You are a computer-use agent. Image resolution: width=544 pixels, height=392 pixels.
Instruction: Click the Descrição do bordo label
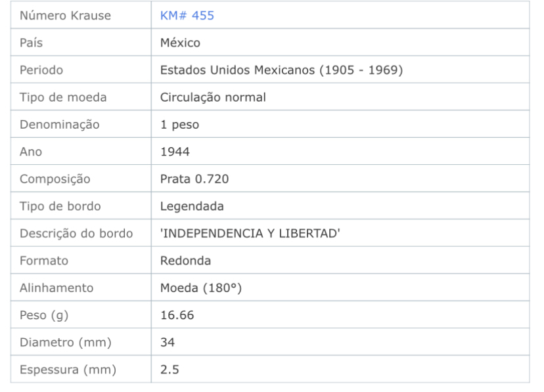click(x=76, y=234)
